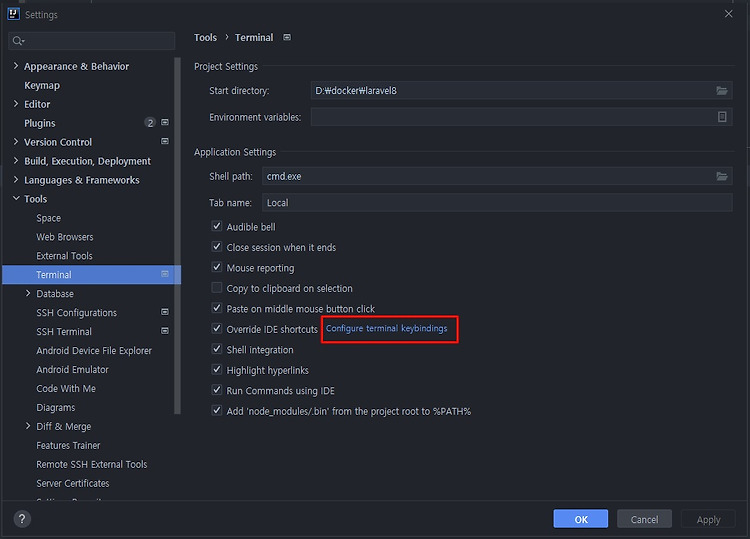
Task: Open Features Trainer settings
Action: (68, 445)
